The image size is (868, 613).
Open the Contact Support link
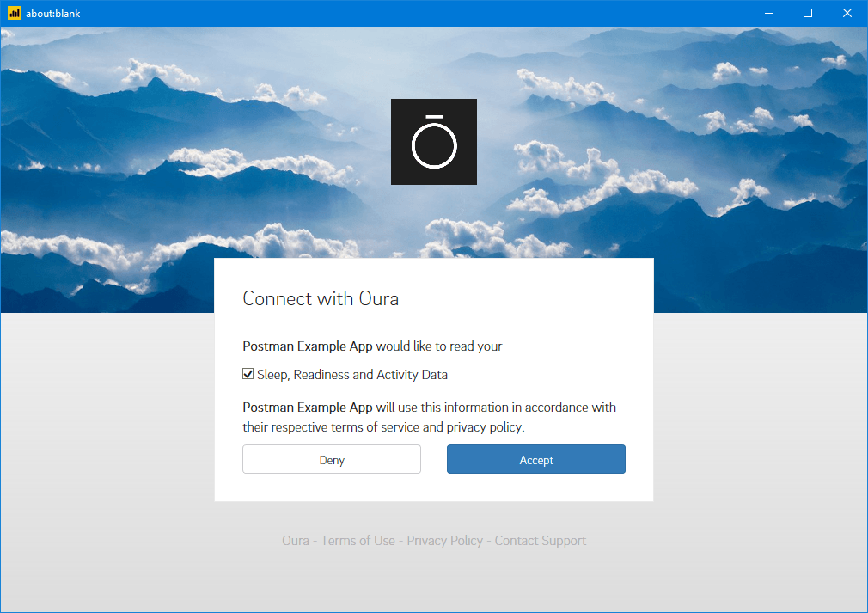[541, 541]
